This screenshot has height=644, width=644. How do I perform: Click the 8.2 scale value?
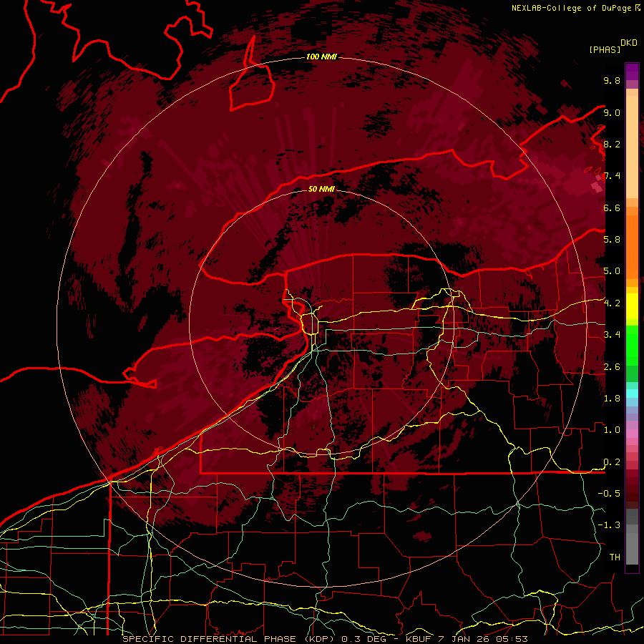pyautogui.click(x=612, y=144)
